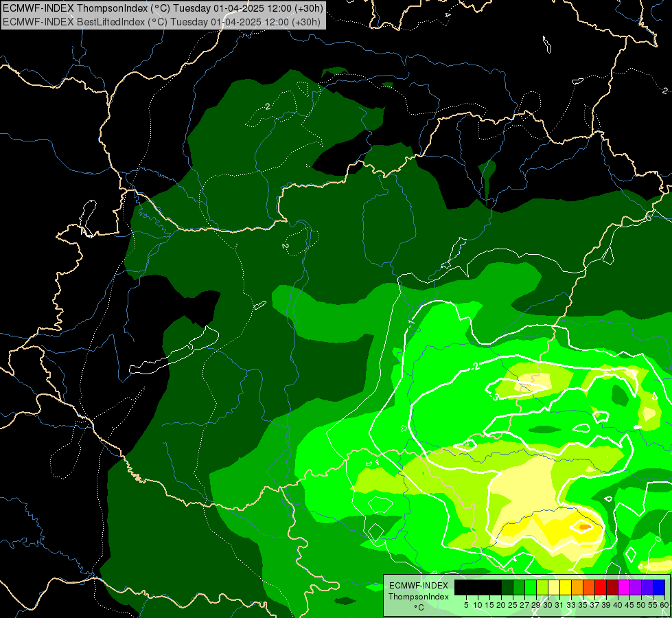
Task: Select the violet 50–55 legend swatch
Action: pos(647,587)
